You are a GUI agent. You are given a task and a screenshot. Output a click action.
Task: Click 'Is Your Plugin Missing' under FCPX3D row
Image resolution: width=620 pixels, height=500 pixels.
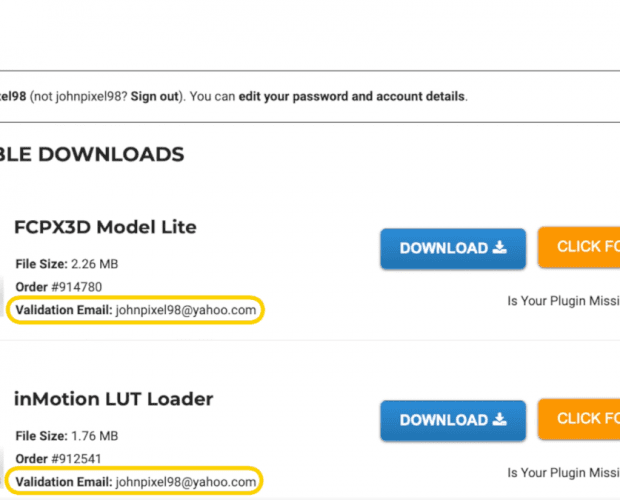coord(564,301)
